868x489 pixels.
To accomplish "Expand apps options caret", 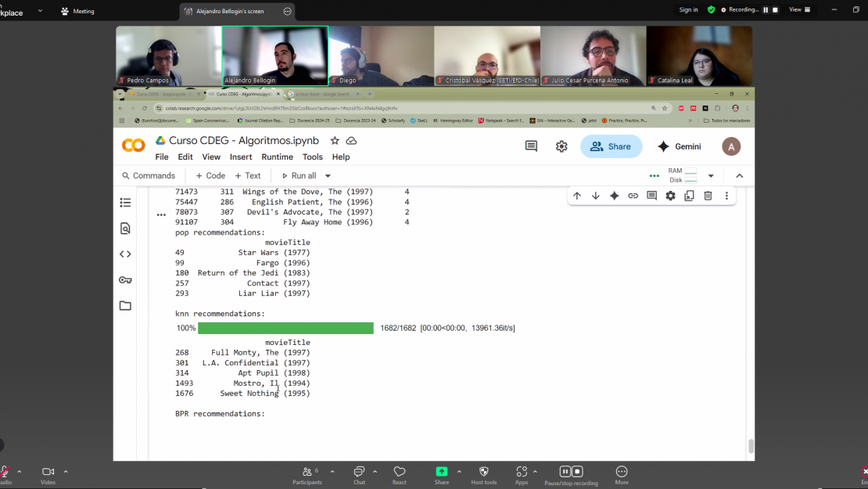I will click(x=535, y=472).
